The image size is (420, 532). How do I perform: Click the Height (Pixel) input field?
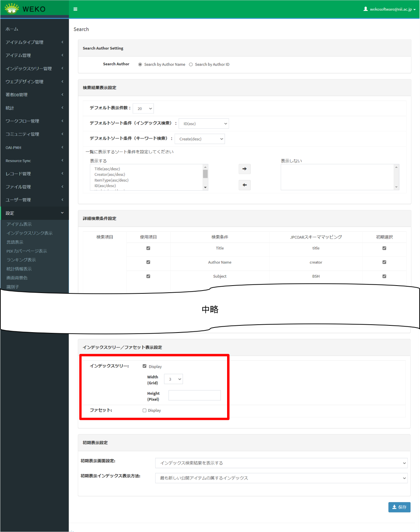194,395
